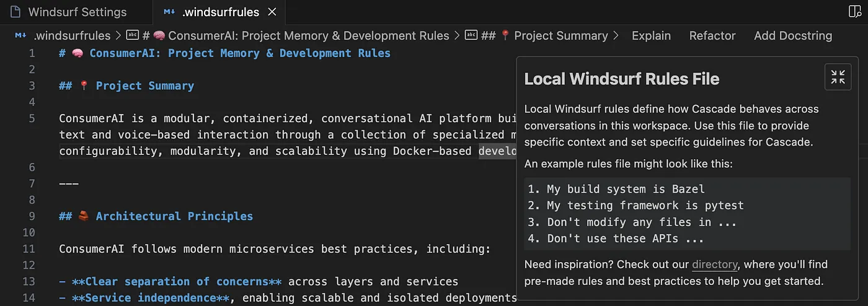Click symbol icon before Project Summary breadcrumb
The width and height of the screenshot is (868, 306).
click(471, 36)
